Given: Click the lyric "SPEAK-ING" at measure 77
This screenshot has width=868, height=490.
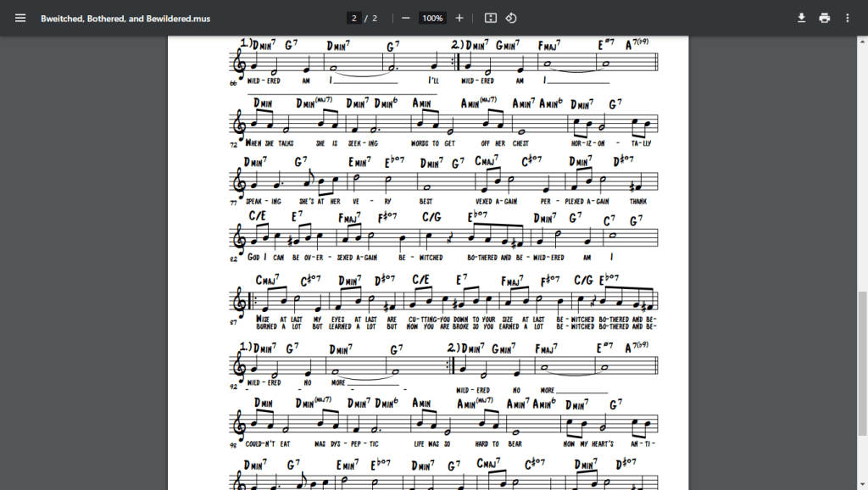Looking at the screenshot, I should coord(264,202).
